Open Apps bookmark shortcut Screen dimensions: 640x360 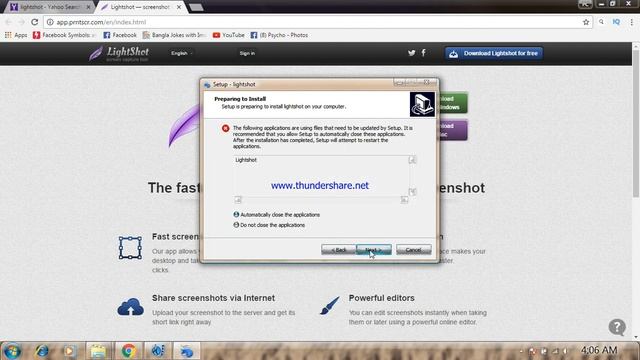coord(16,35)
